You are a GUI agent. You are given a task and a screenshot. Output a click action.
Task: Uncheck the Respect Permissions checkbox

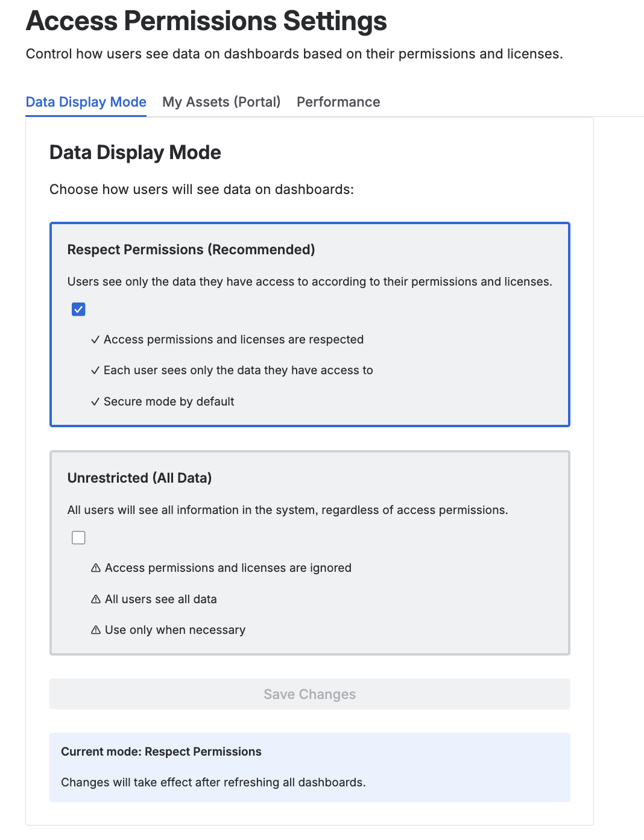pos(78,309)
